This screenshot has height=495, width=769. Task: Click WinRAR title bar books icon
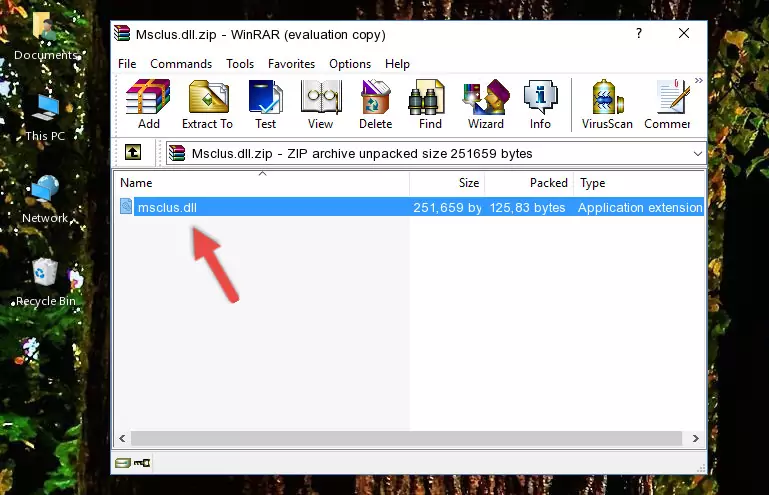tap(122, 33)
